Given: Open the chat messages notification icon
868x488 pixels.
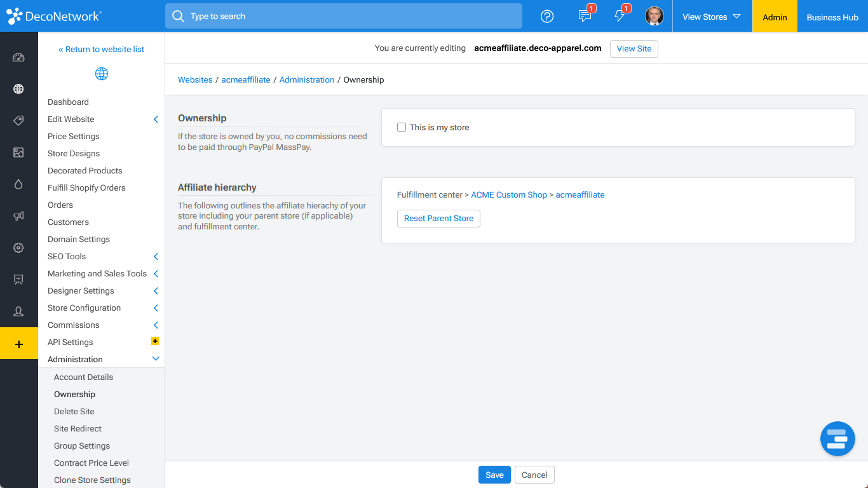Looking at the screenshot, I should pos(585,17).
